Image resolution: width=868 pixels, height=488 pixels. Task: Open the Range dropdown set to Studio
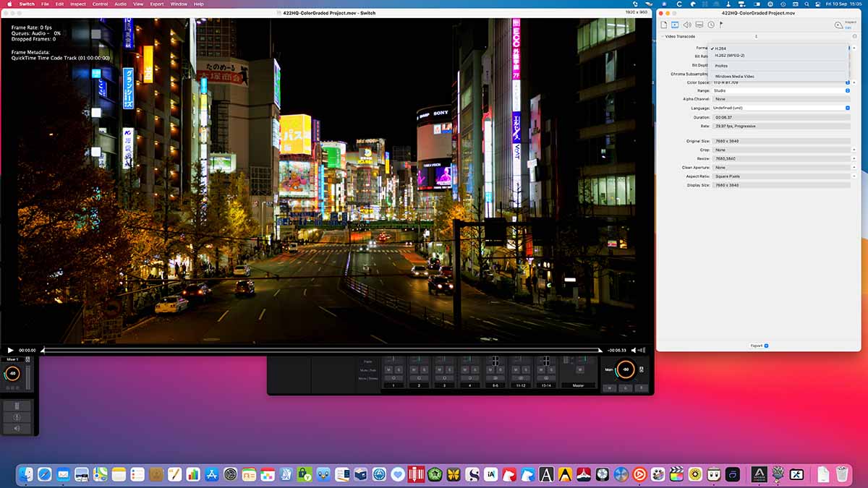tap(781, 90)
